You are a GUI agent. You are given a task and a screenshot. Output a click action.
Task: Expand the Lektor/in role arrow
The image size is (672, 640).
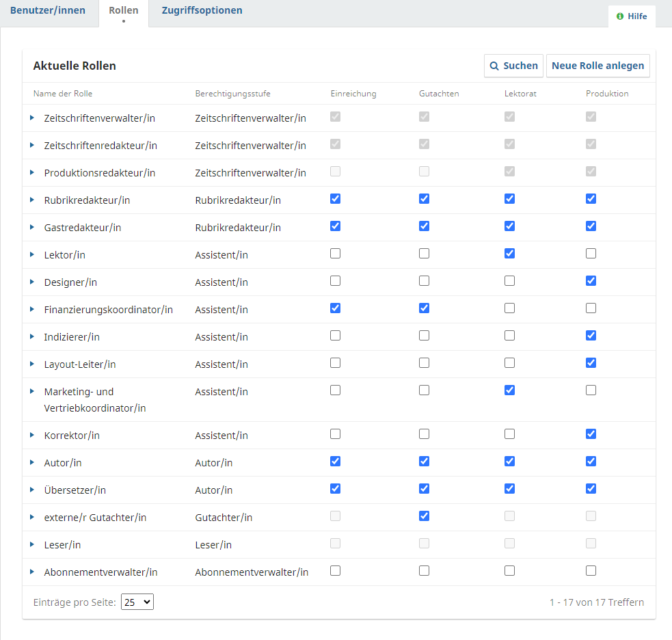32,254
